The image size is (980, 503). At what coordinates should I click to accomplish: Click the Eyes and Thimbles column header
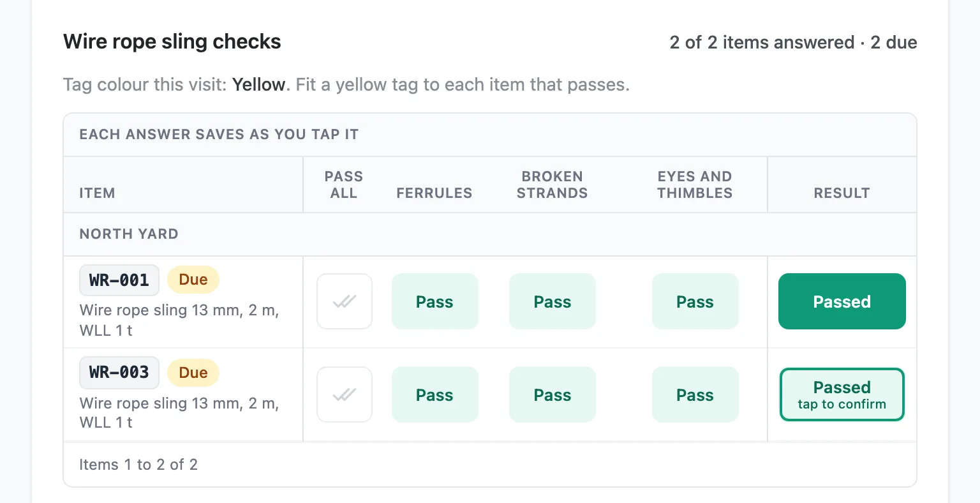pos(695,184)
